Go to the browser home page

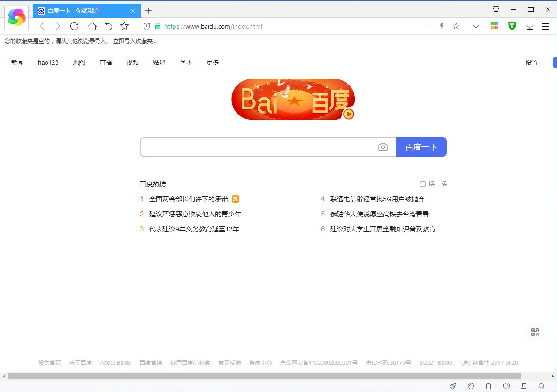pos(92,26)
